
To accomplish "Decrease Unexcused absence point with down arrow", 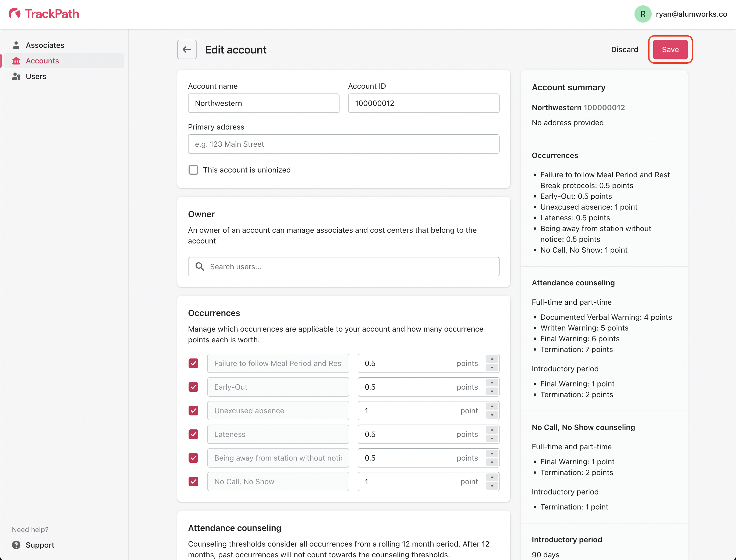I will tap(492, 415).
